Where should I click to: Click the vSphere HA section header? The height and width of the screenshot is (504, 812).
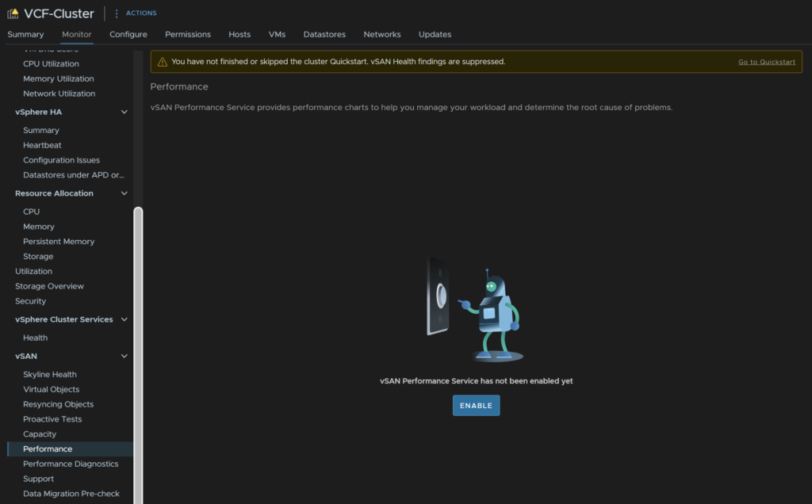point(38,112)
